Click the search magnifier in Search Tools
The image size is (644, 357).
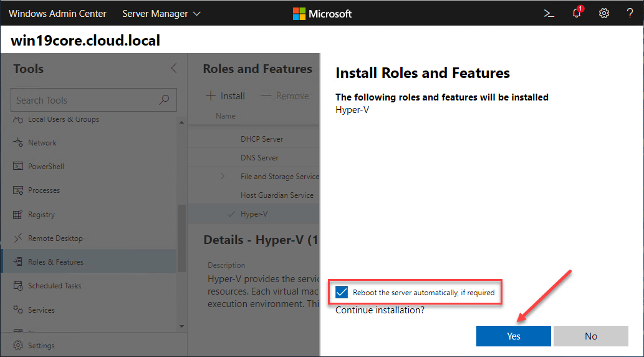coord(165,99)
